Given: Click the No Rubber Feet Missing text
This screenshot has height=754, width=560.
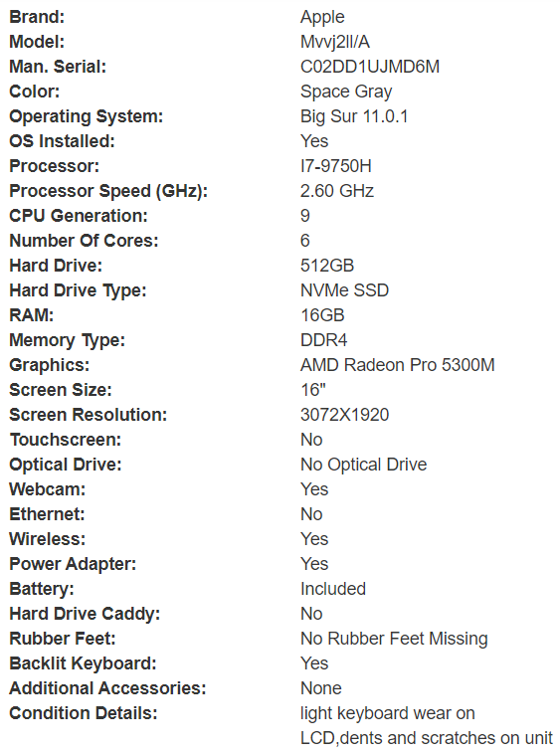Looking at the screenshot, I should [394, 639].
